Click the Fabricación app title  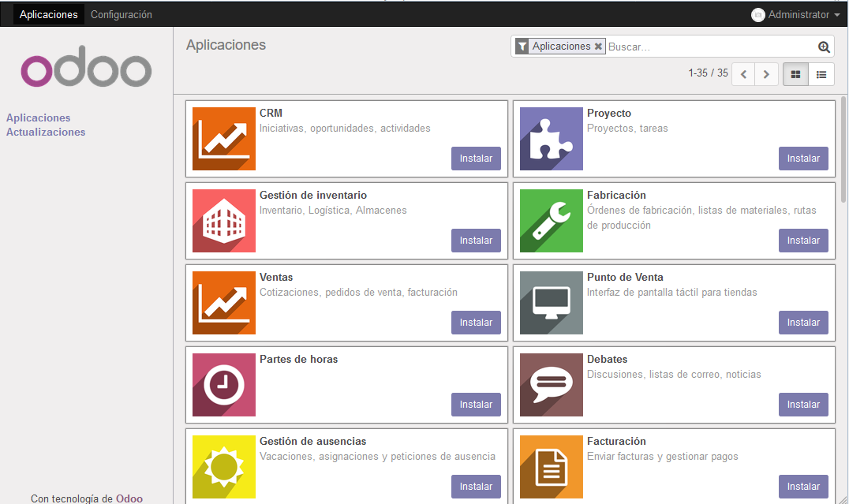[616, 196]
